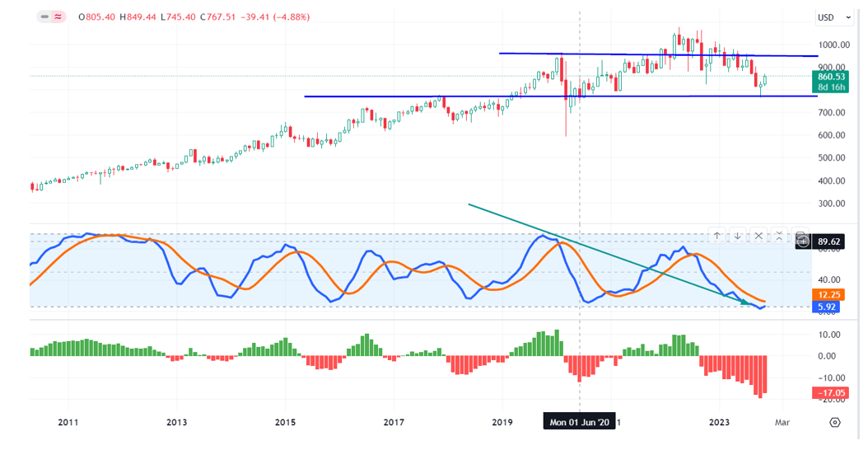Click the gray dash market status icon

44,16
